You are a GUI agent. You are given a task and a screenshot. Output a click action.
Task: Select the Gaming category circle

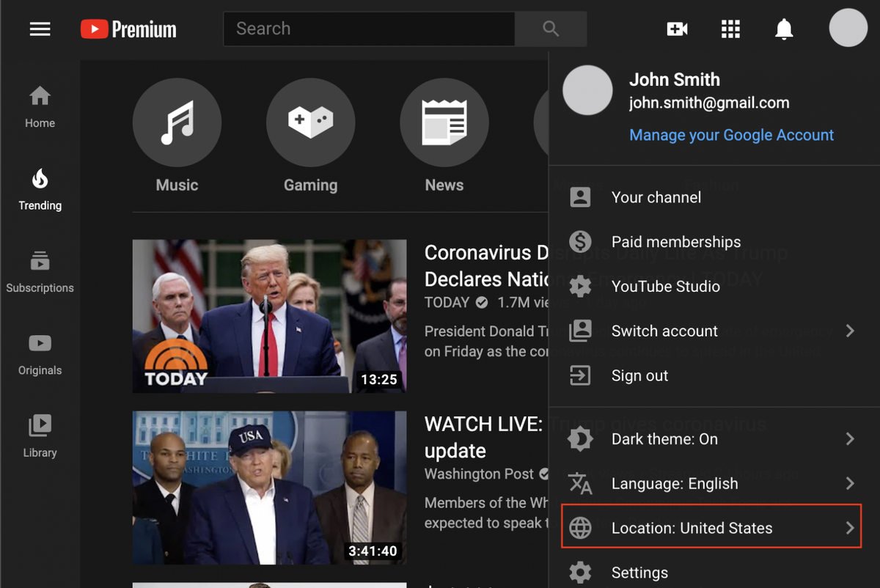[311, 122]
